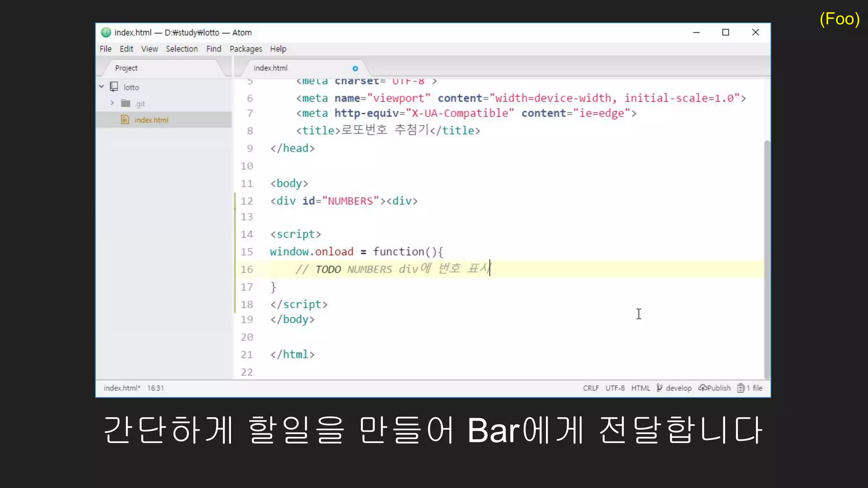Select the lotto project root icon
868x488 pixels.
(x=114, y=87)
